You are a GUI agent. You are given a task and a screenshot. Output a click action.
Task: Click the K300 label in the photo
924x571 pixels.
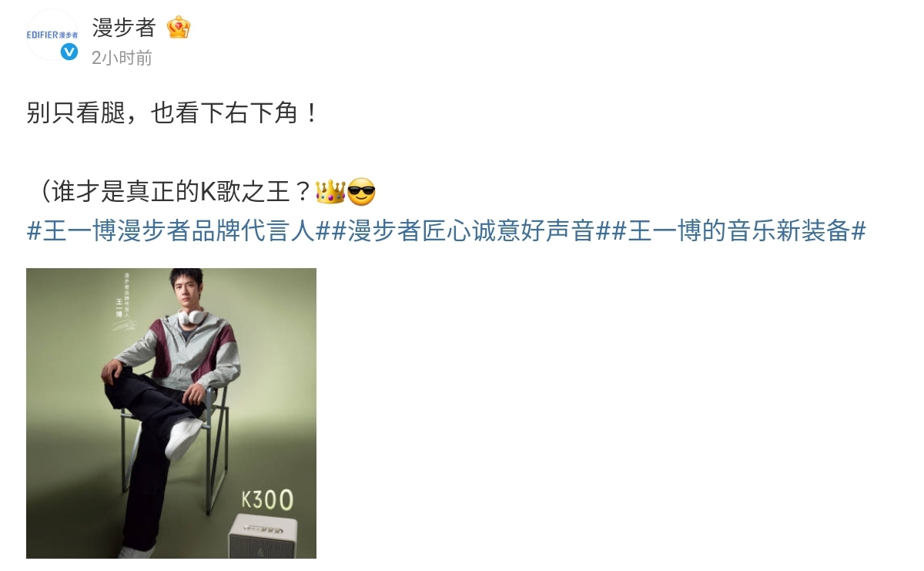pyautogui.click(x=267, y=499)
